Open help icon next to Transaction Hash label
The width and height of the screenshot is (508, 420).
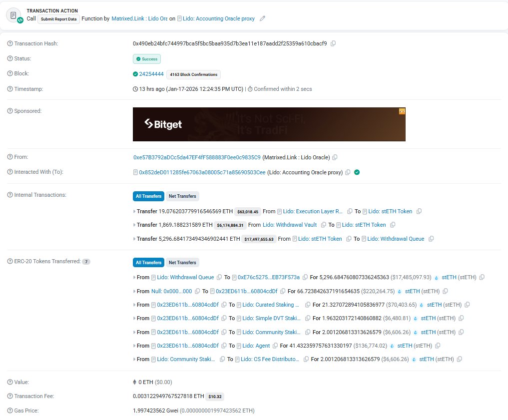[x=10, y=43]
